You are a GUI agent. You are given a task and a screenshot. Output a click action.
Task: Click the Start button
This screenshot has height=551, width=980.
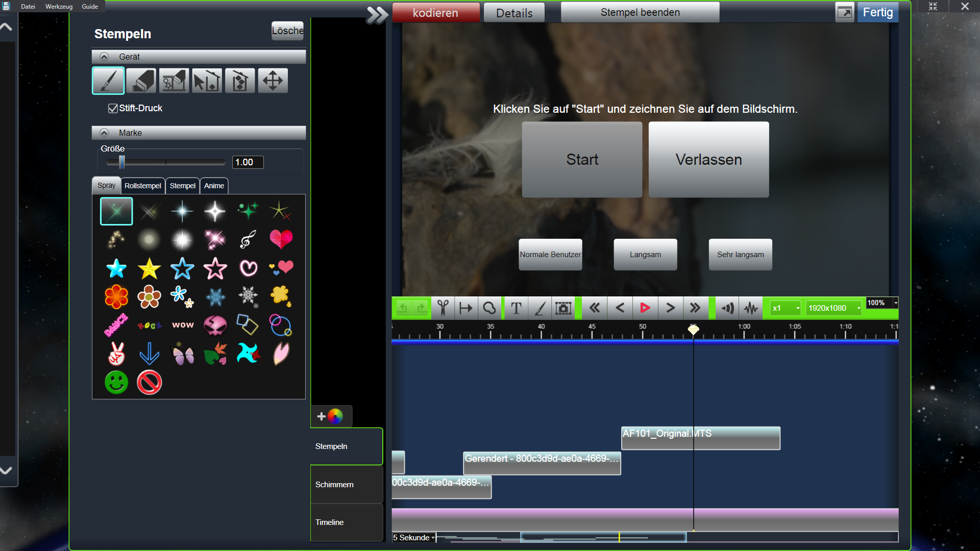click(582, 160)
